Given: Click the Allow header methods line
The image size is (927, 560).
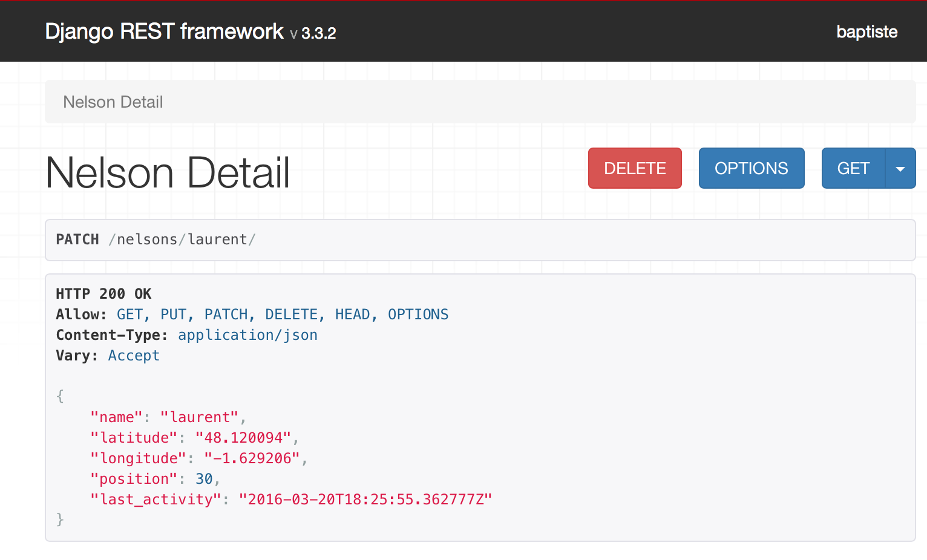Looking at the screenshot, I should click(252, 314).
